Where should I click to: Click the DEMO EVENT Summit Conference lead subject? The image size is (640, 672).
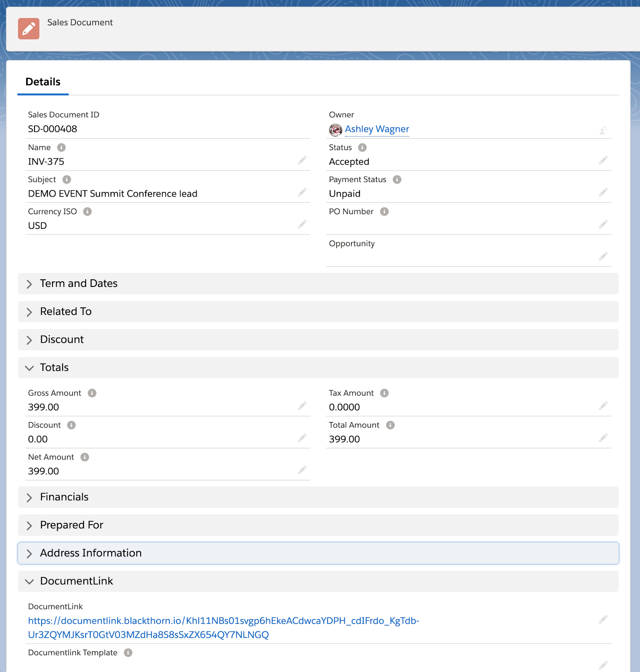coord(113,194)
